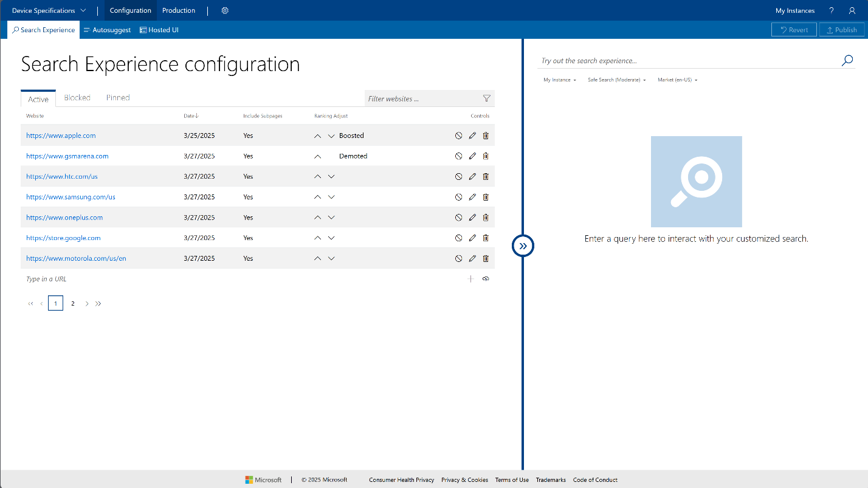Expand the My Instance dropdown
The width and height of the screenshot is (868, 488).
[x=560, y=80]
